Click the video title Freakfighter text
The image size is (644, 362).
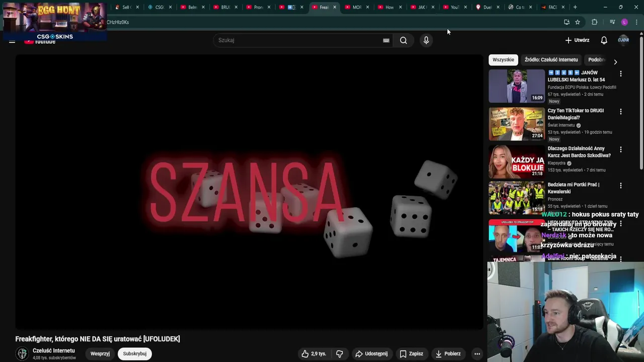click(98, 339)
